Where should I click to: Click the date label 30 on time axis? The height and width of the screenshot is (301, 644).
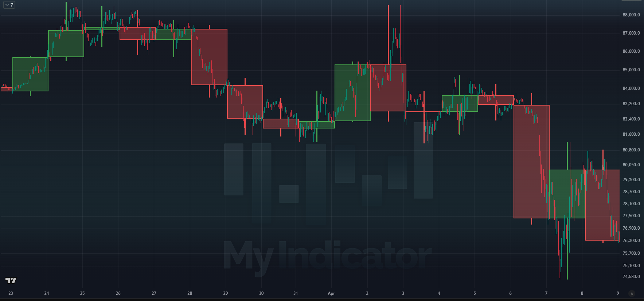click(x=261, y=293)
